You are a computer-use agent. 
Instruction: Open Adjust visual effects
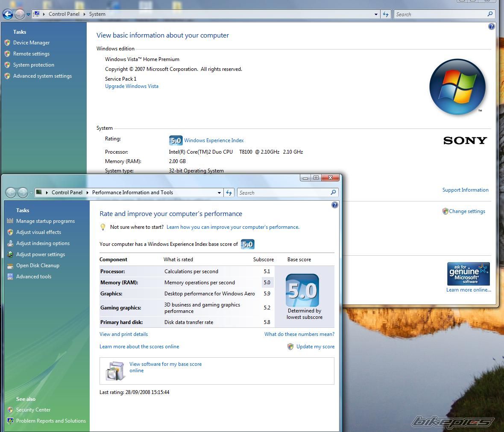click(x=38, y=232)
